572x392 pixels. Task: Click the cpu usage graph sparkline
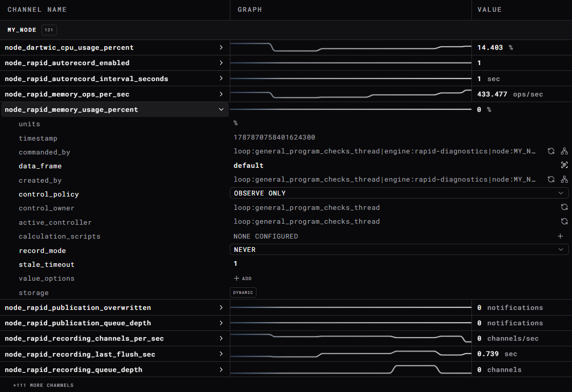[x=351, y=47]
